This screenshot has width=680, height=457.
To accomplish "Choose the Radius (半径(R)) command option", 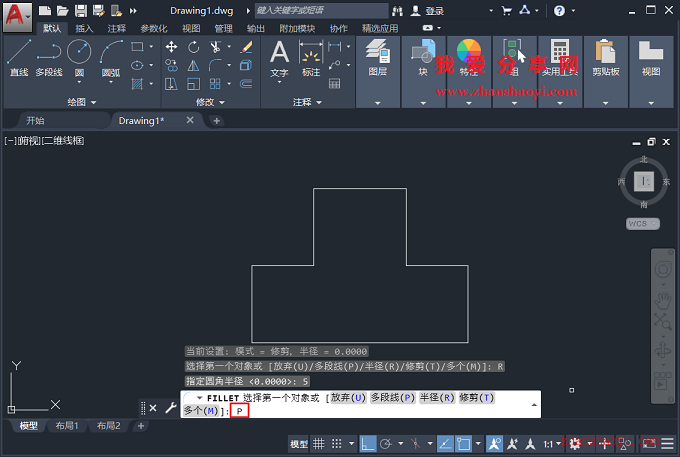I will tap(437, 398).
